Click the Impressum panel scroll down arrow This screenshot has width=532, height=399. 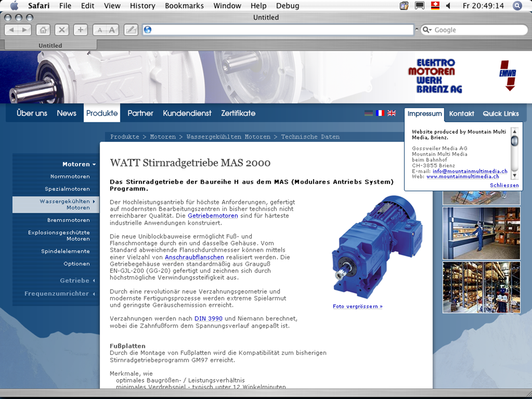pos(515,176)
